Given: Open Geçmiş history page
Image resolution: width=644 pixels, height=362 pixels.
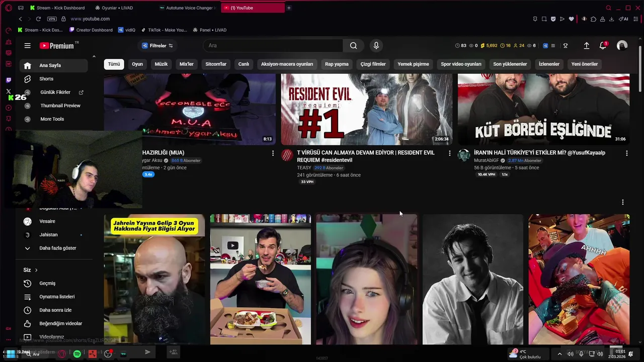Looking at the screenshot, I should pos(54,284).
